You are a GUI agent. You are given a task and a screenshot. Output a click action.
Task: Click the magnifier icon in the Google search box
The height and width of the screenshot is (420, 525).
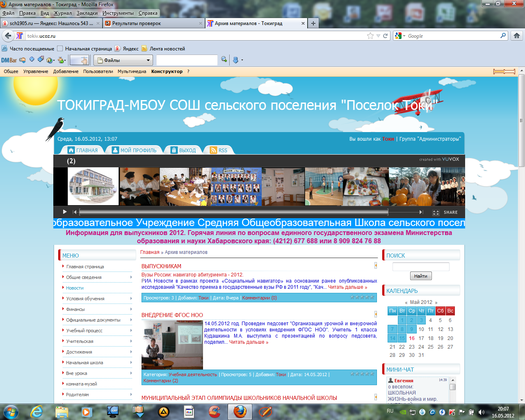click(x=503, y=36)
